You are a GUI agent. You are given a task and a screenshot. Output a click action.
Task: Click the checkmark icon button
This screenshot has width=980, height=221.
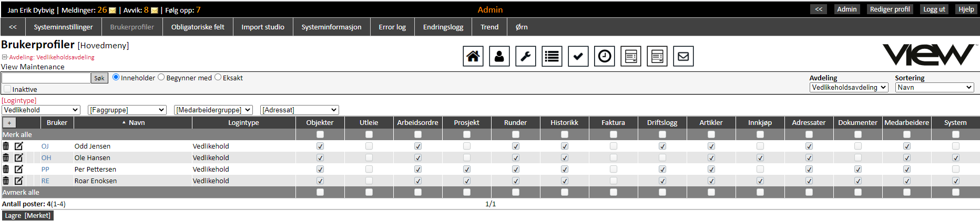pos(578,56)
